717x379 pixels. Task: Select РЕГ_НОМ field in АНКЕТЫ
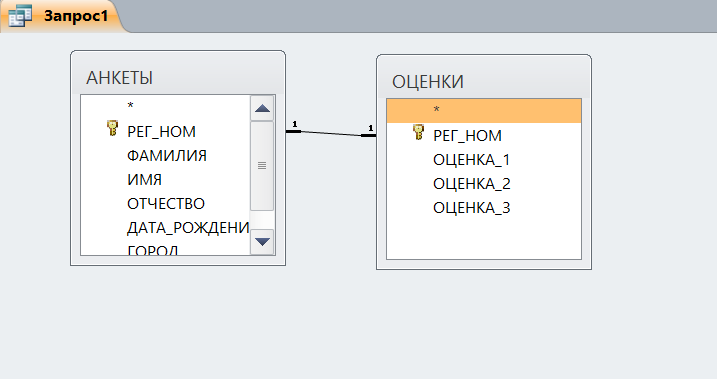click(166, 132)
